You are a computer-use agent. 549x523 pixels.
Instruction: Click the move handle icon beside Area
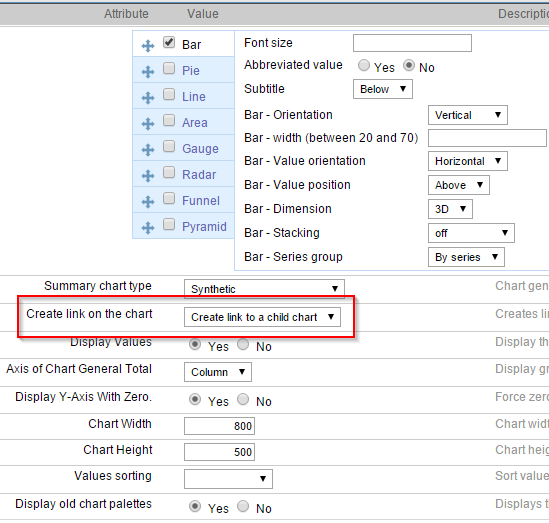point(148,124)
